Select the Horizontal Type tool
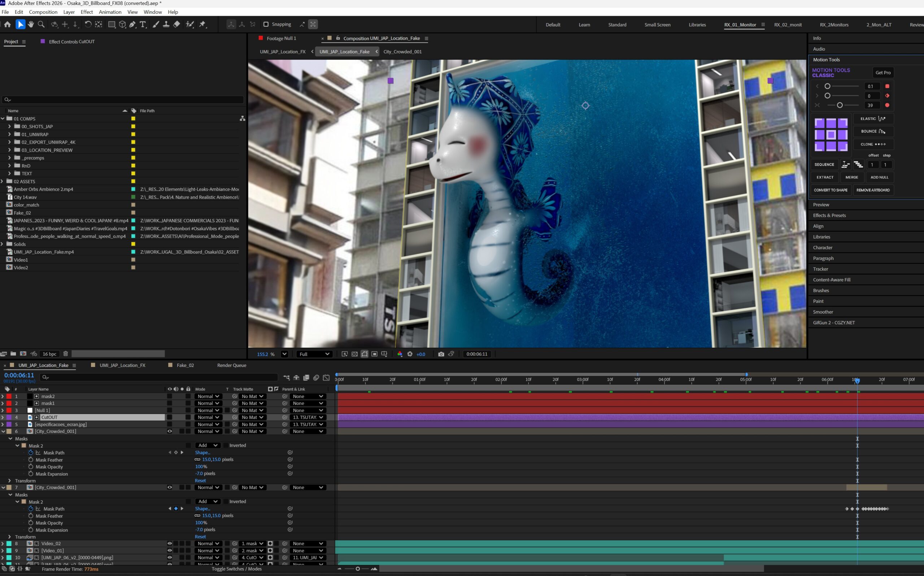This screenshot has height=576, width=924. pyautogui.click(x=143, y=25)
